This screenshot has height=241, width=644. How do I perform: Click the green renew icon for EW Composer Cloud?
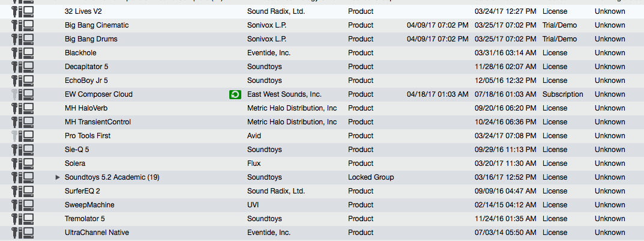click(x=235, y=94)
